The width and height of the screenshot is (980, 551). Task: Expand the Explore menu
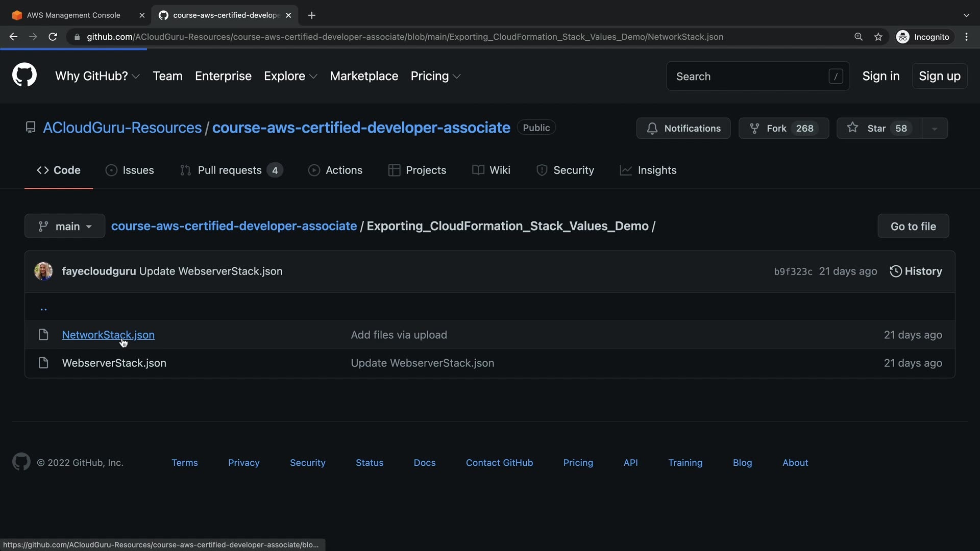(x=290, y=76)
